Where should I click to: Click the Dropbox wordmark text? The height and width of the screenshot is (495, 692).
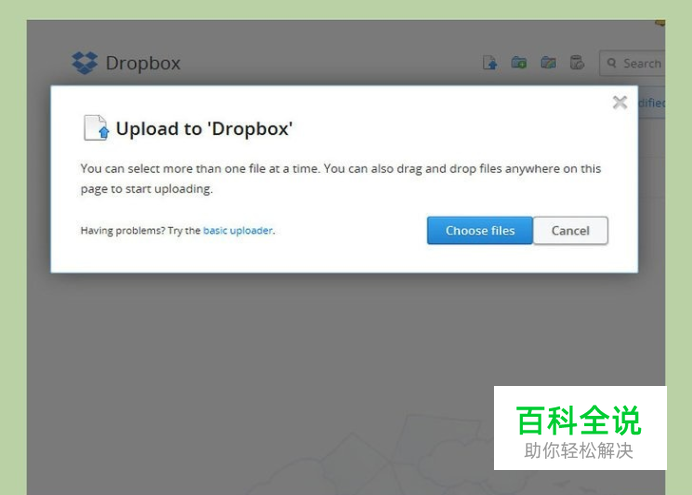point(143,63)
